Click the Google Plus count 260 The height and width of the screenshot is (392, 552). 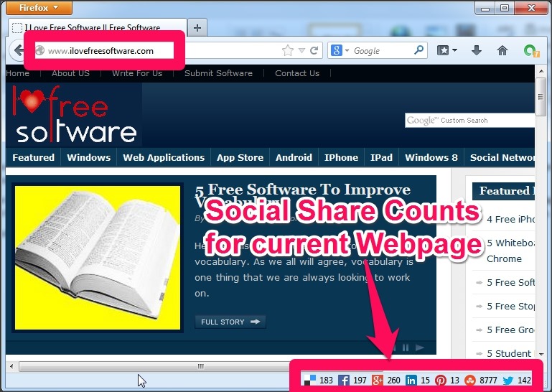(x=393, y=381)
